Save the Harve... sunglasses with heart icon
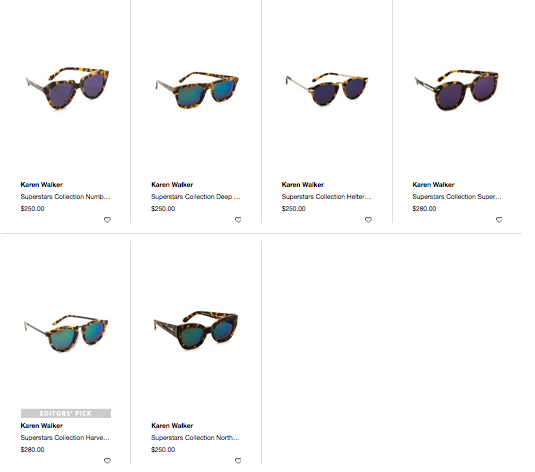Screen dimensions: 535x472 pyautogui.click(x=107, y=461)
